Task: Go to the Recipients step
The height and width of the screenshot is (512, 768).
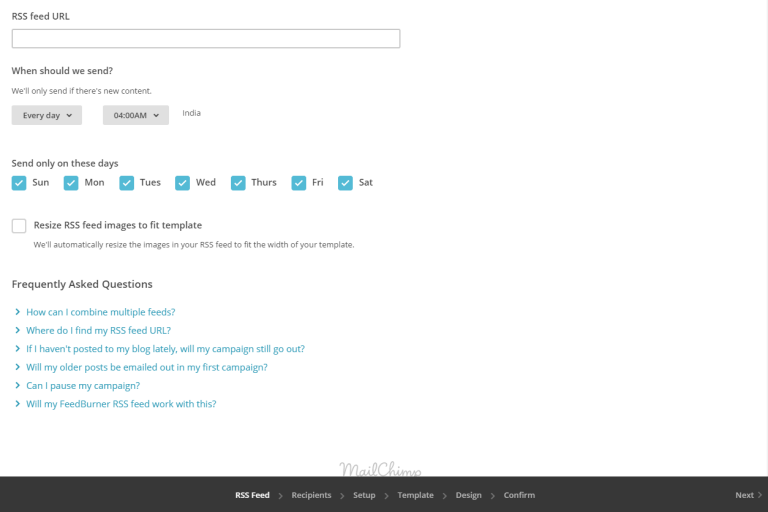Action: tap(311, 495)
